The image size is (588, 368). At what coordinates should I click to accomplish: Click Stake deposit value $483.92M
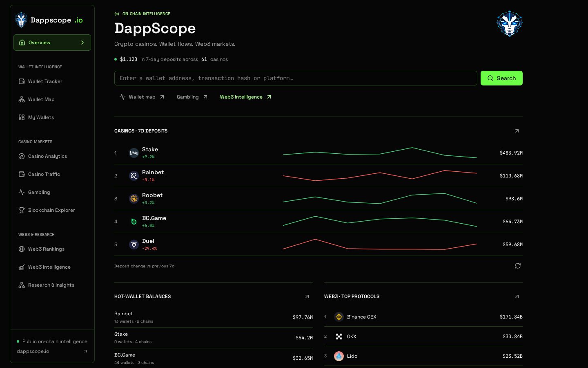click(511, 153)
